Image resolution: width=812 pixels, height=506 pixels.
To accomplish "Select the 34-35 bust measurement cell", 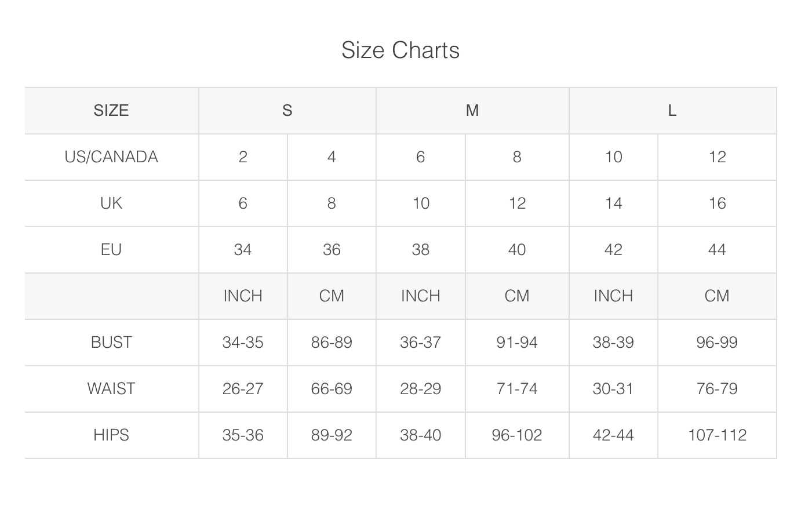I will point(243,342).
